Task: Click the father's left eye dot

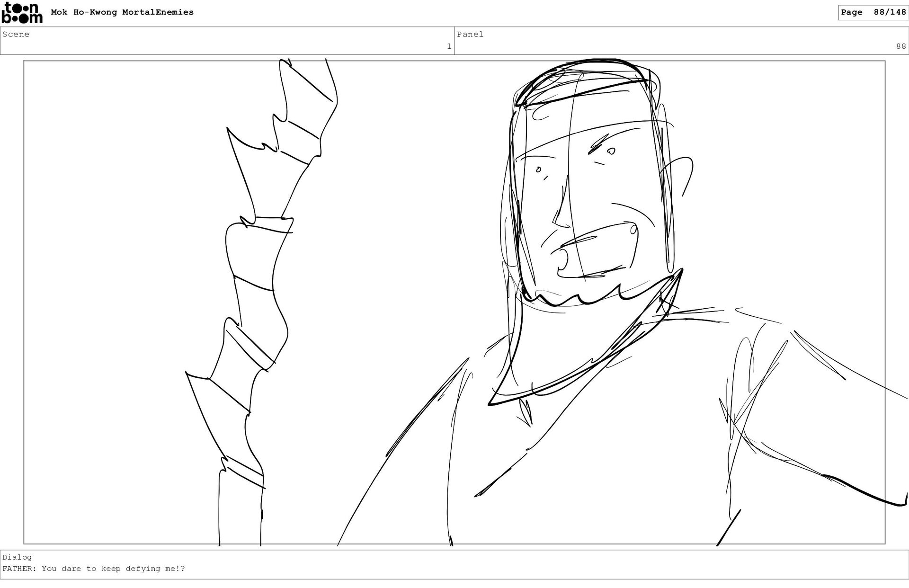Action: (538, 169)
